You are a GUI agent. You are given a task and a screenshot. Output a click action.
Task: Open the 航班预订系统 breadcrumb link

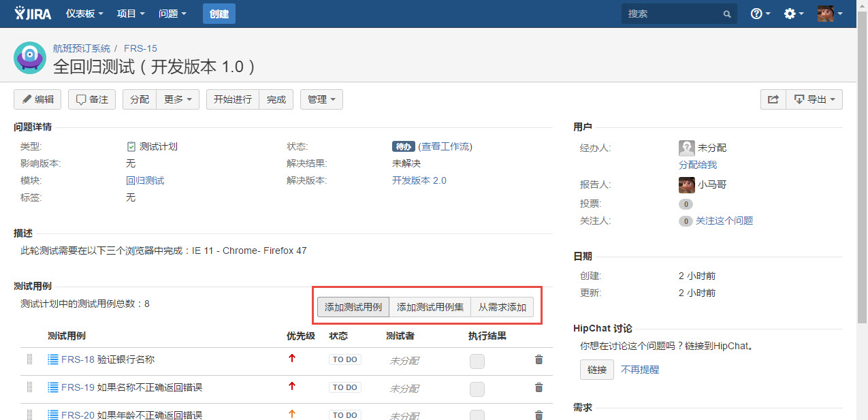82,48
